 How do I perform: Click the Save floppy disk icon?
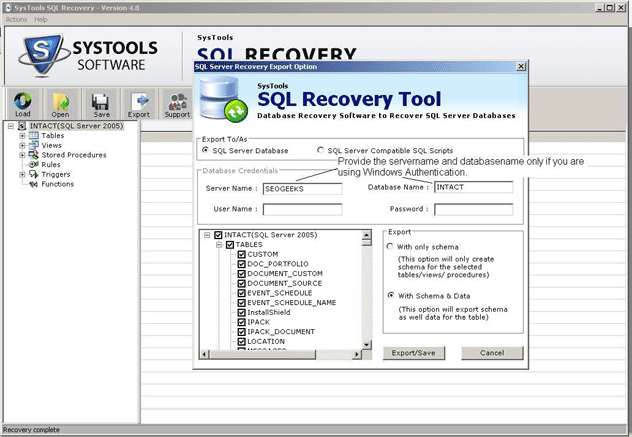(x=101, y=100)
